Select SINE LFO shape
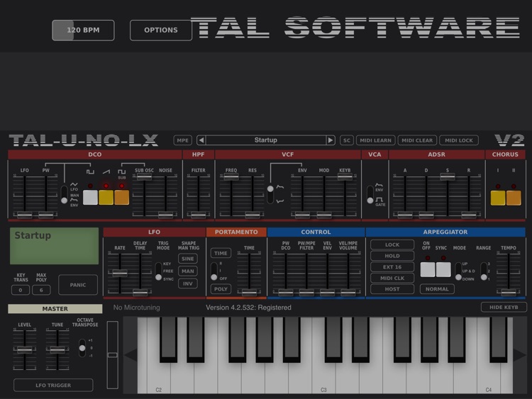 188,259
